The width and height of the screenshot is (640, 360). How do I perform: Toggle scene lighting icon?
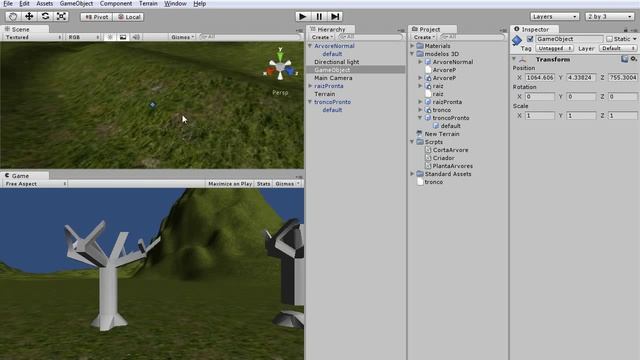(110, 37)
